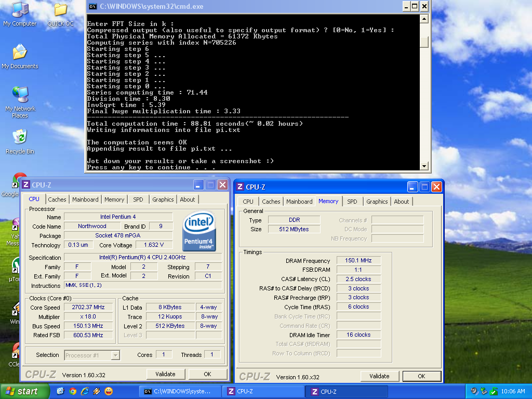Click the memory Size value 512 MBytes
Image resolution: width=532 pixels, height=399 pixels.
tap(294, 229)
